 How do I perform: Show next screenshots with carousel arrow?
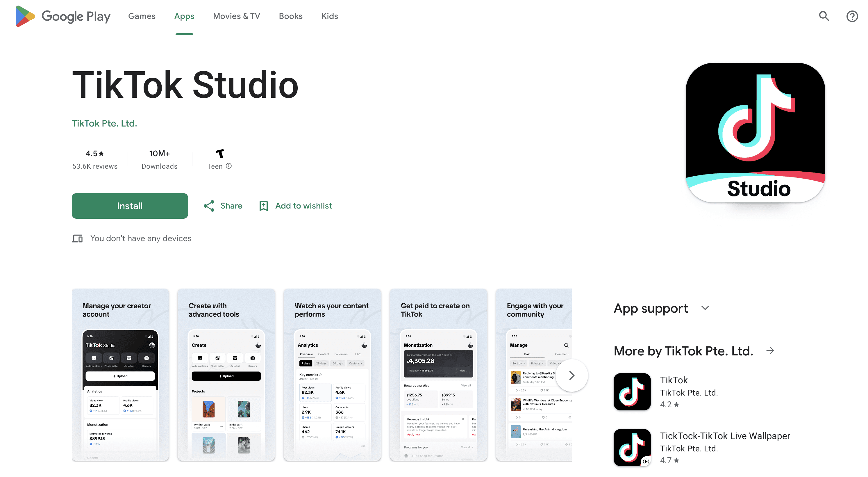[571, 375]
